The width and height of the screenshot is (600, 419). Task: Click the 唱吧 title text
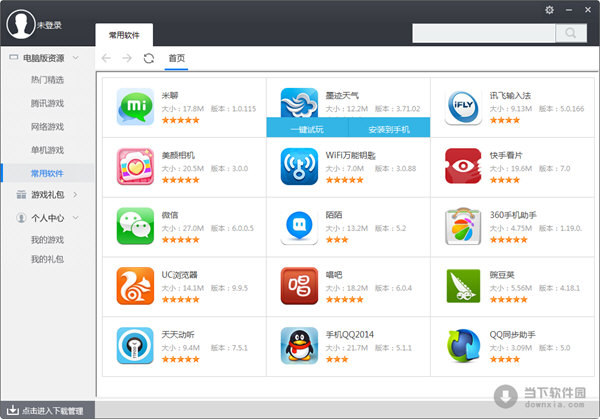(334, 275)
